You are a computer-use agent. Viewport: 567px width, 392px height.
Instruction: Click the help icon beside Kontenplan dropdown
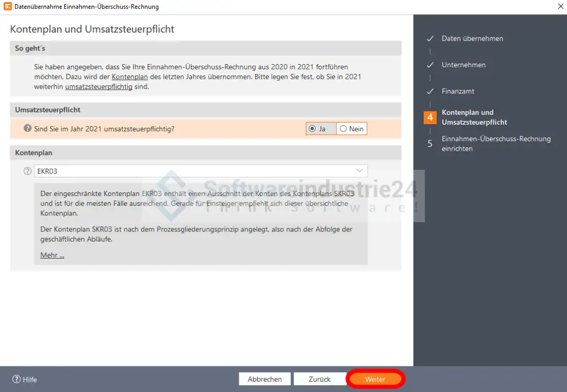(28, 171)
